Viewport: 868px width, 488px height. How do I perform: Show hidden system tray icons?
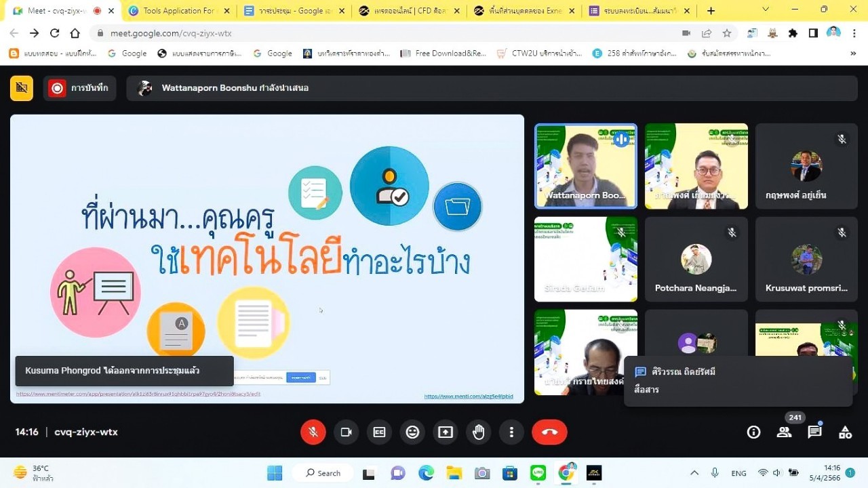[694, 472]
